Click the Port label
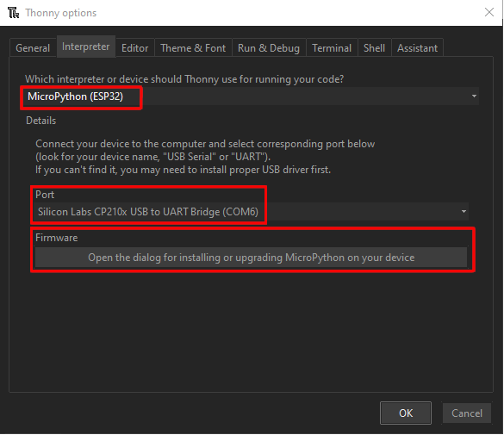The image size is (504, 435). click(x=45, y=195)
